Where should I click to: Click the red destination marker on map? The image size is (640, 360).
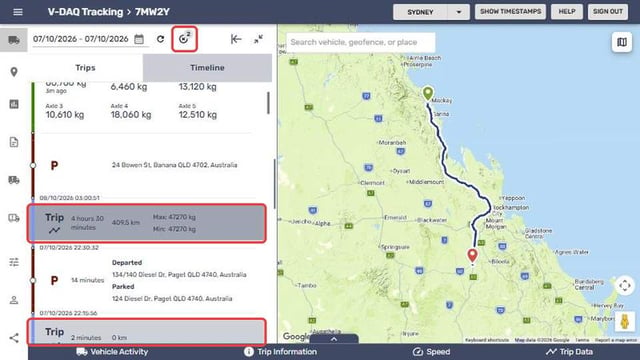(x=472, y=256)
